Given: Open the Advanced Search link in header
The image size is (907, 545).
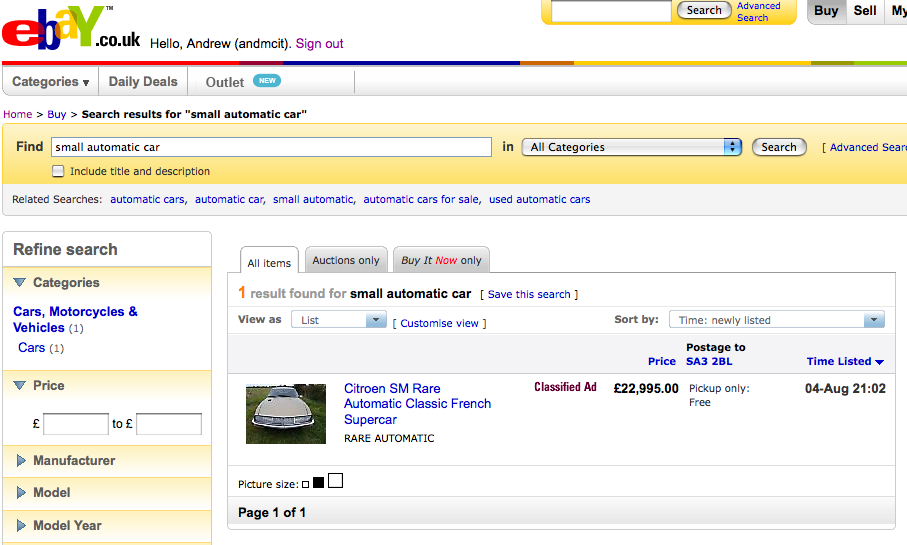Looking at the screenshot, I should (758, 12).
